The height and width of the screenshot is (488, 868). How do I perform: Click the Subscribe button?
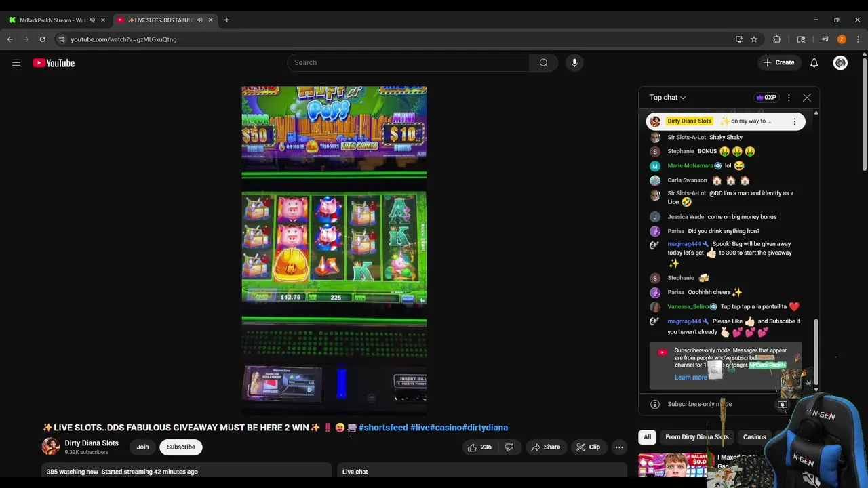[x=181, y=447]
